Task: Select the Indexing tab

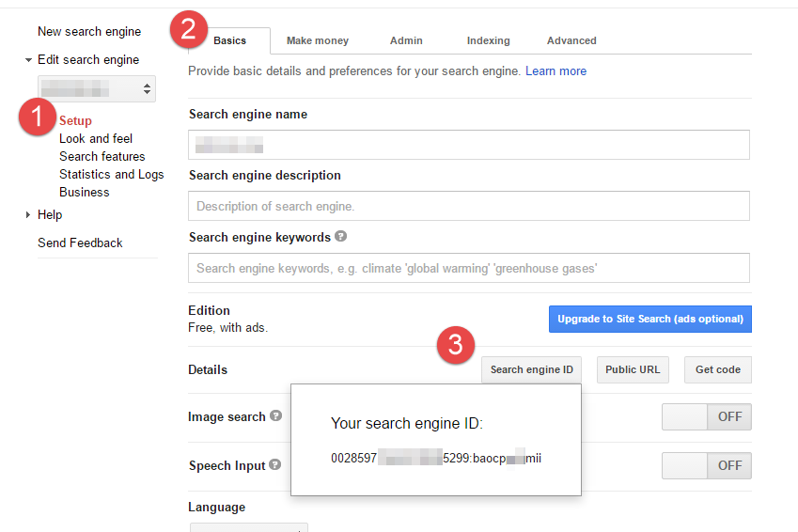Action: [x=488, y=40]
